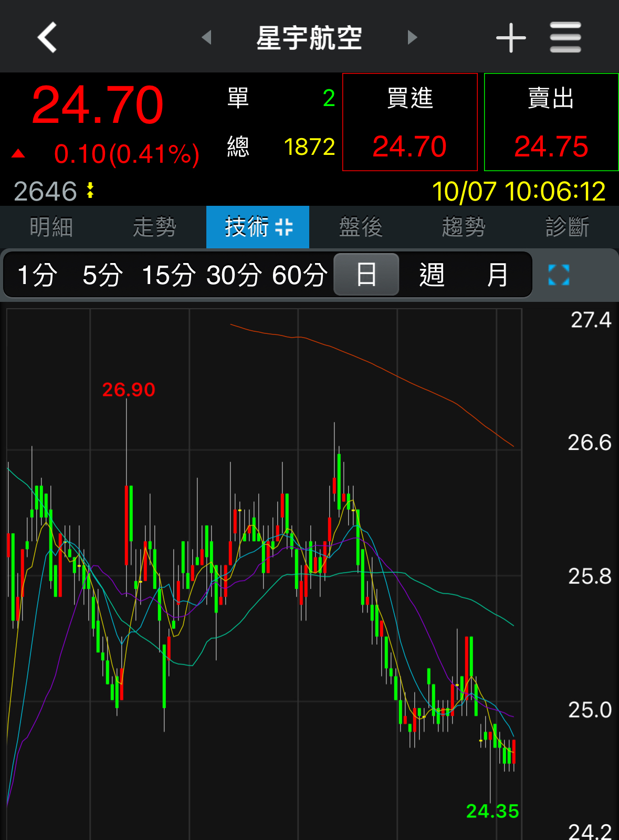Tap the stock code 2646

pos(45,191)
